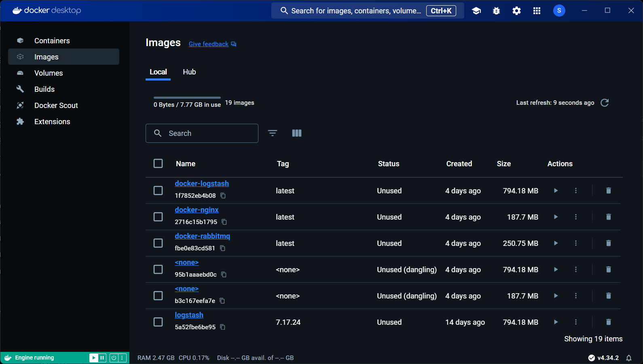Image resolution: width=643 pixels, height=364 pixels.
Task: Check the 95b1aaaebd0c row checkbox
Action: [158, 269]
